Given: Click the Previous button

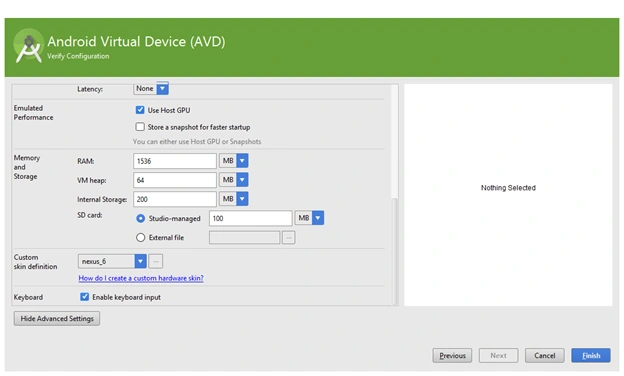Looking at the screenshot, I should tap(452, 355).
